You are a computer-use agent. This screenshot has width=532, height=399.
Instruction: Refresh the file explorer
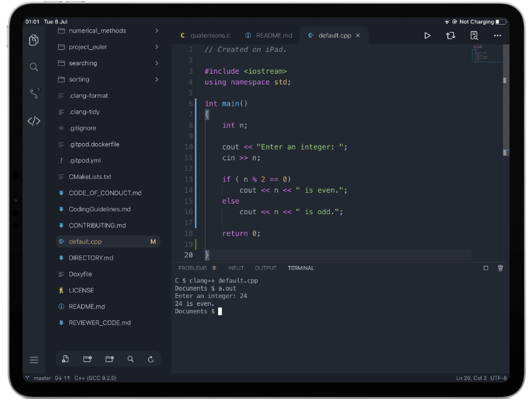152,358
